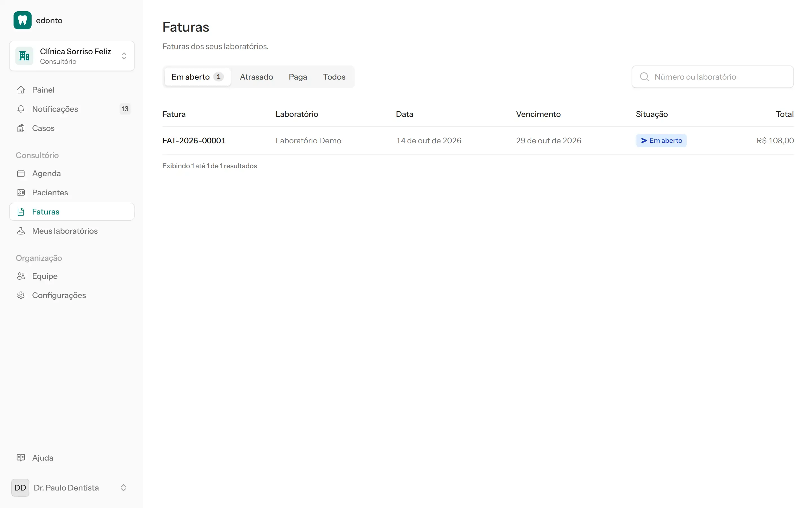Click the due date 29 de out de 2026
812x508 pixels.
[548, 141]
